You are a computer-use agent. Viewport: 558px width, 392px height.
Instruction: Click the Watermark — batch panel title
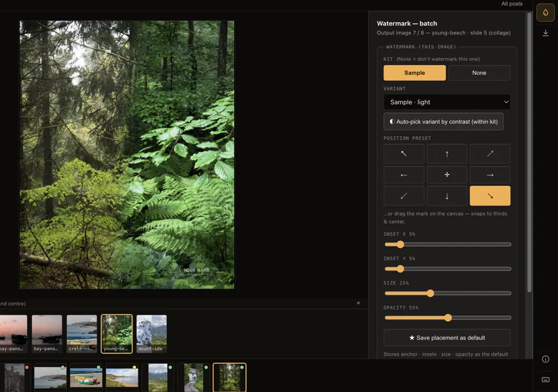click(407, 23)
